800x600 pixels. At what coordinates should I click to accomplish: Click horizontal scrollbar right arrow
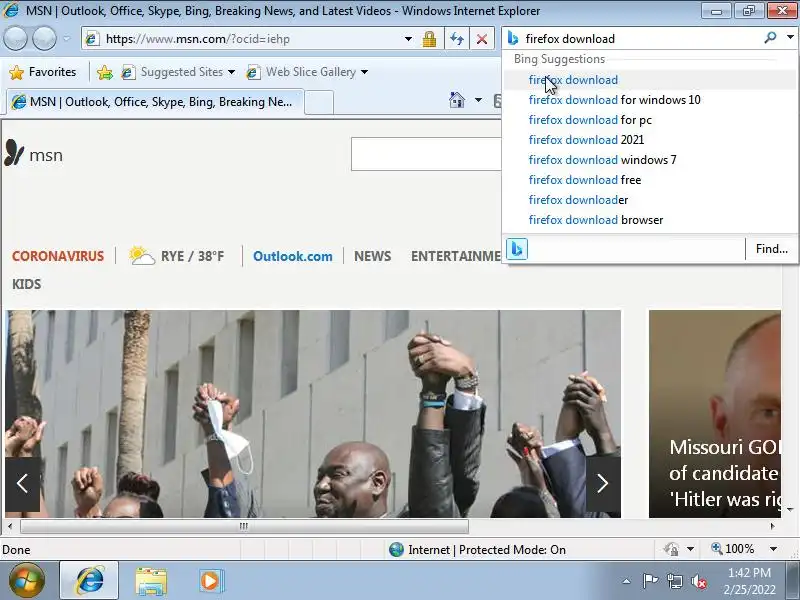click(x=772, y=526)
